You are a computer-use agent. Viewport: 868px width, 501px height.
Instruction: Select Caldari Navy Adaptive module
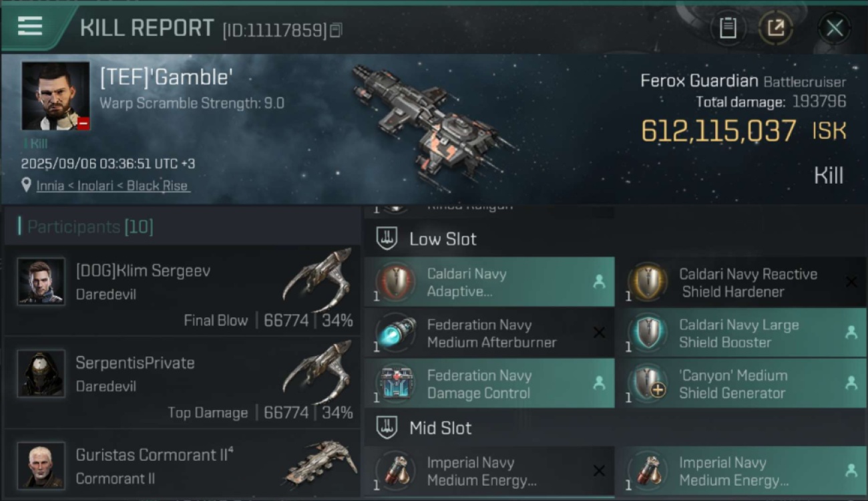coord(489,283)
